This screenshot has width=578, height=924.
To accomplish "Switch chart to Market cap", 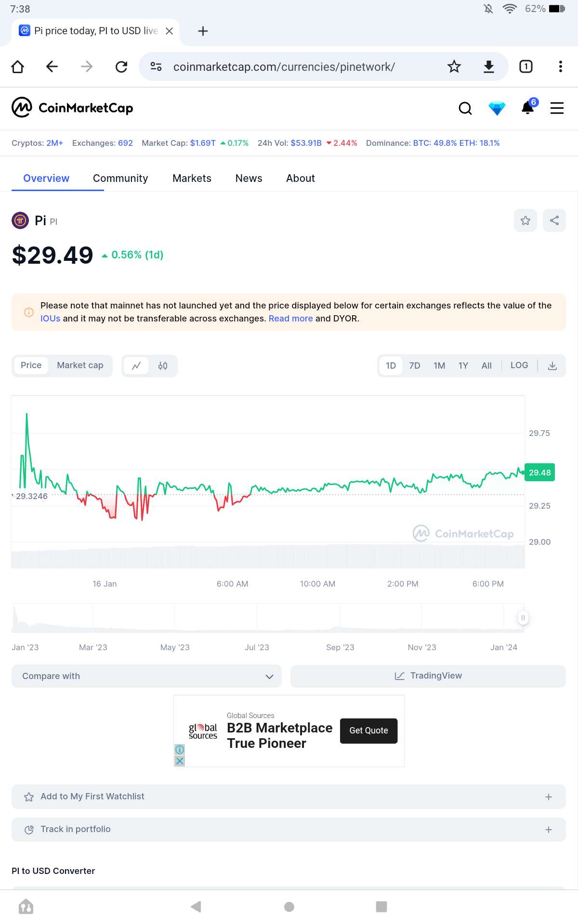I will click(x=80, y=365).
